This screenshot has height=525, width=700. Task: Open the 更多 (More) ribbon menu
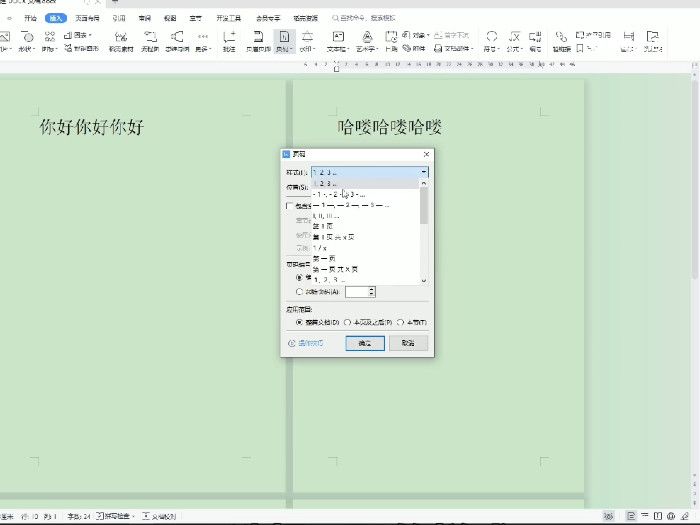pos(203,41)
